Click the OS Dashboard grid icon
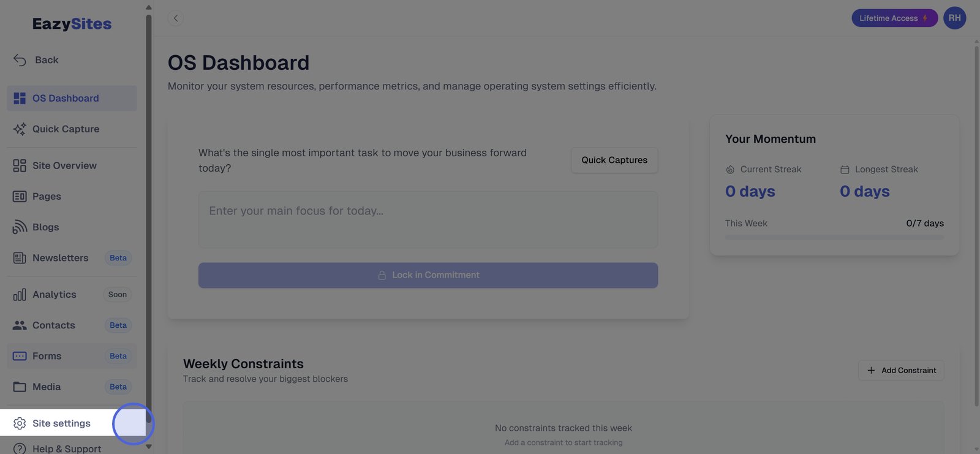This screenshot has height=454, width=980. 20,98
